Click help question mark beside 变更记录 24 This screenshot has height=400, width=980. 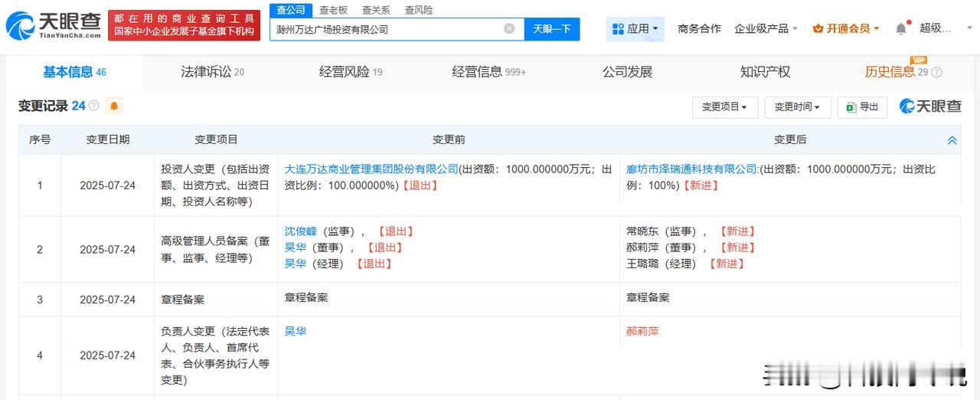point(94,106)
